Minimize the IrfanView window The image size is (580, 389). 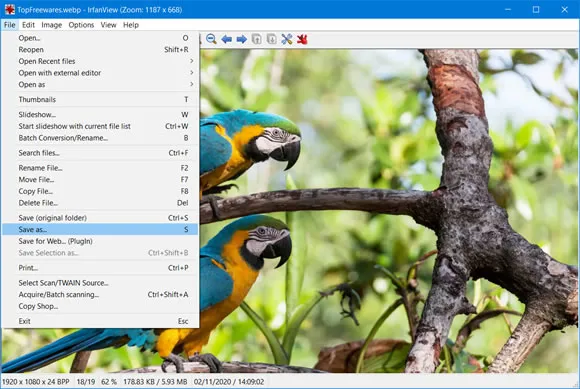(x=508, y=9)
